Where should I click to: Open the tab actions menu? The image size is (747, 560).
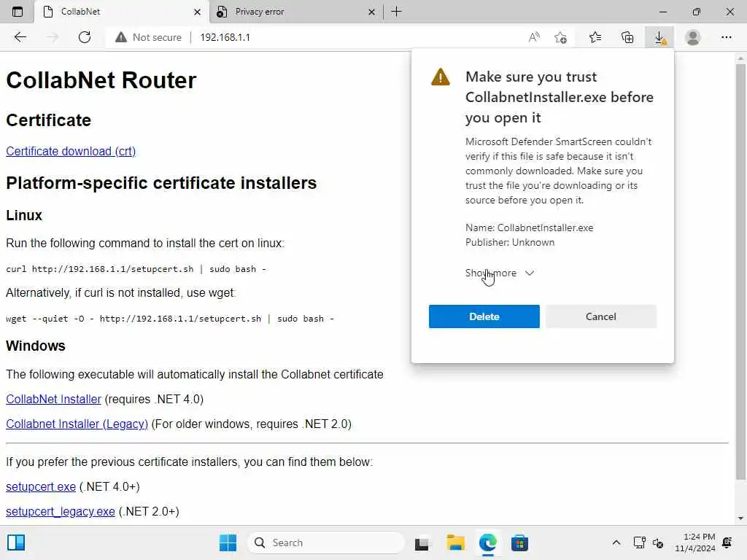coord(18,12)
